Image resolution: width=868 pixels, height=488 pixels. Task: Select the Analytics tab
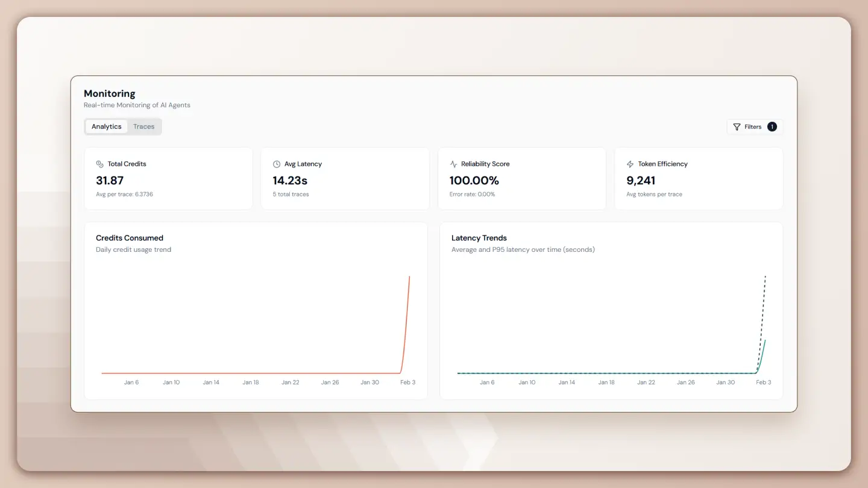[x=107, y=127]
